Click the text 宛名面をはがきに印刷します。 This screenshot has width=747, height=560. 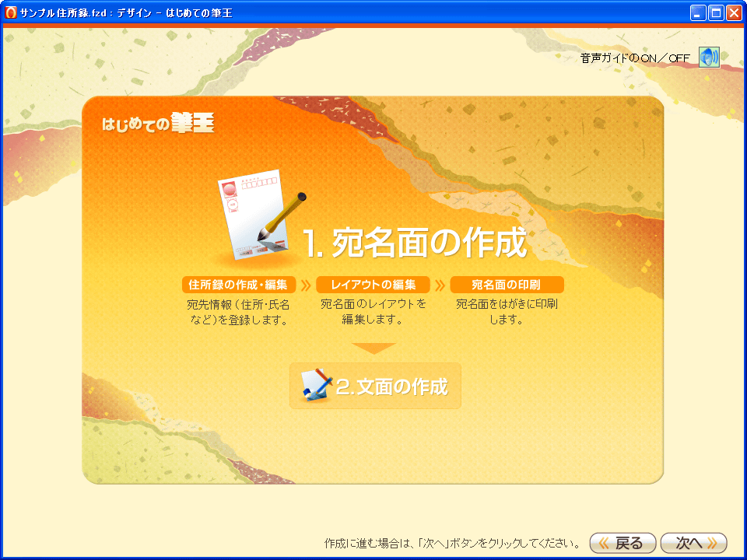(x=507, y=311)
